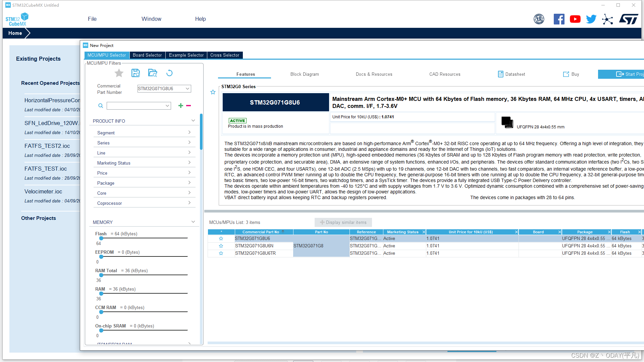Click the part number search input field
This screenshot has width=644, height=362.
[136, 106]
